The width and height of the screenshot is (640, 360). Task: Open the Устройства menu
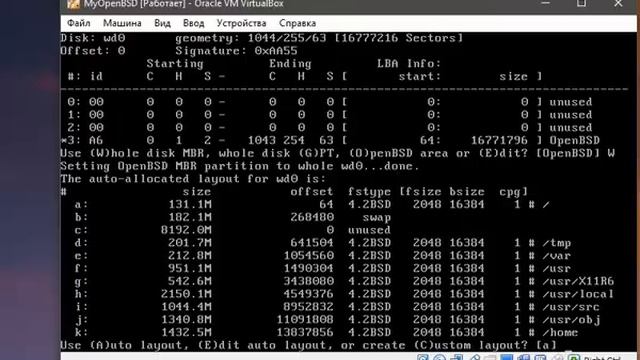[241, 23]
